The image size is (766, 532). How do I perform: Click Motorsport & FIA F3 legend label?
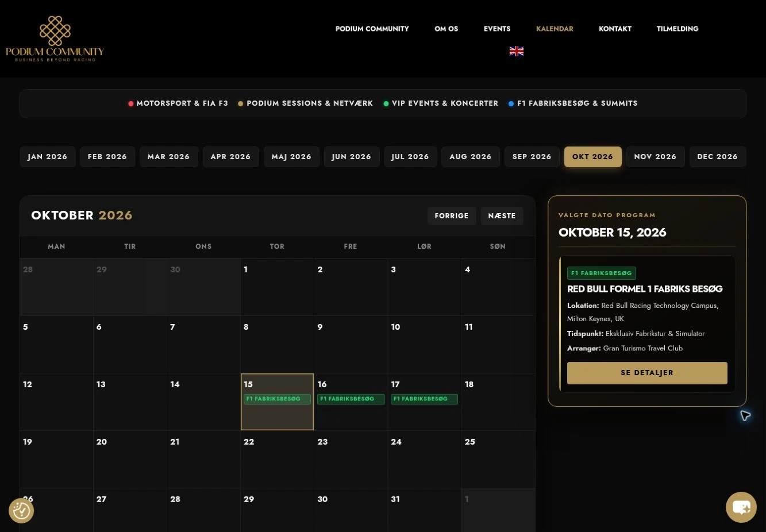point(182,103)
